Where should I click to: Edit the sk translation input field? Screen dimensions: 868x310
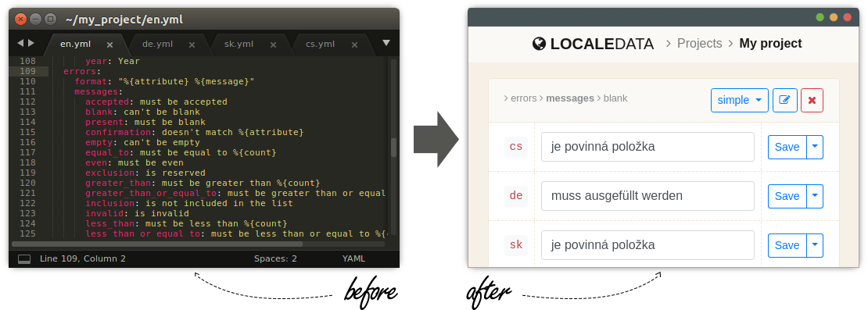point(647,245)
